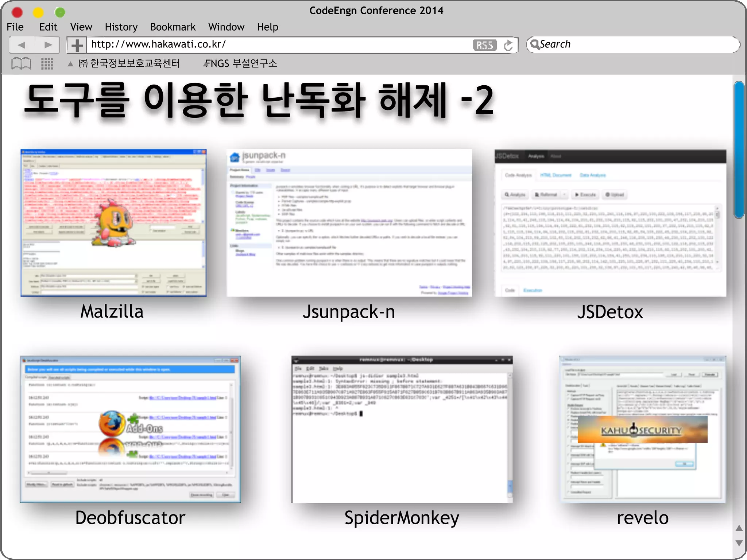The image size is (747, 560).
Task: Open the bookmarks book icon
Action: pos(21,63)
